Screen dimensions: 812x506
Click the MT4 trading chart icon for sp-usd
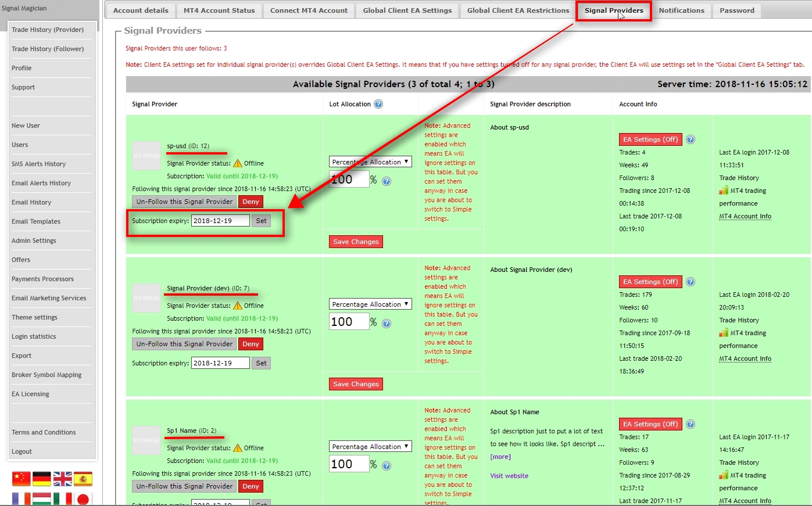pyautogui.click(x=722, y=189)
